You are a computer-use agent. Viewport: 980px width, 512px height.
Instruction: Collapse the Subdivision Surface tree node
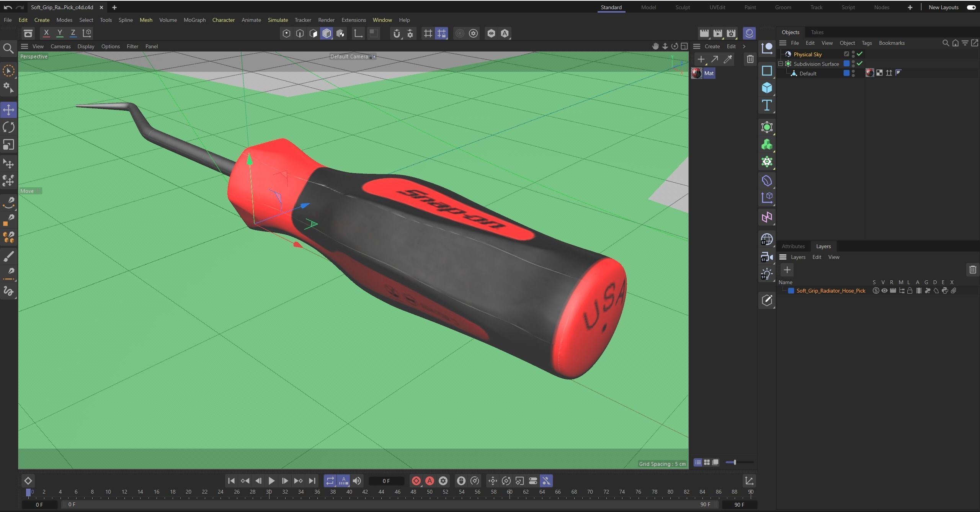click(781, 64)
